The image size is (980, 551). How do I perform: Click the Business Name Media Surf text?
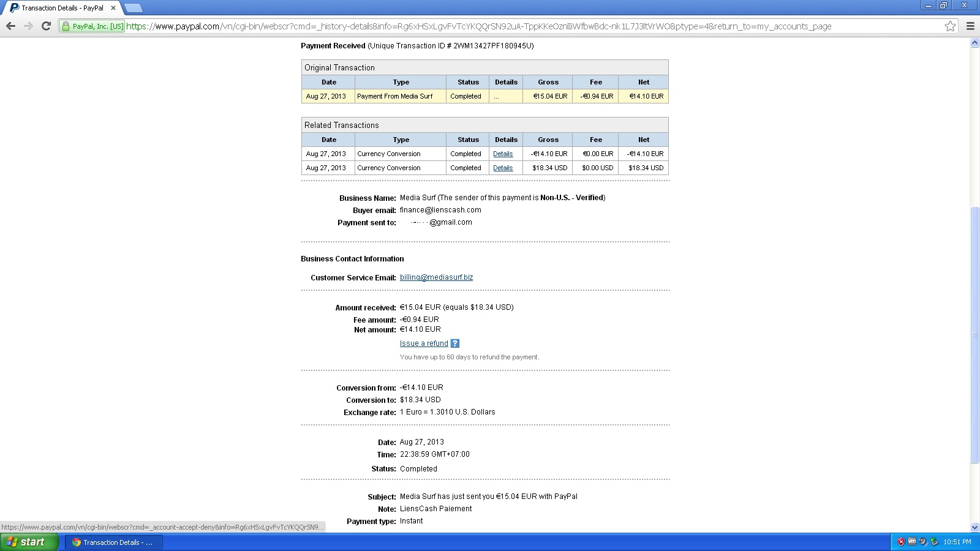[502, 198]
